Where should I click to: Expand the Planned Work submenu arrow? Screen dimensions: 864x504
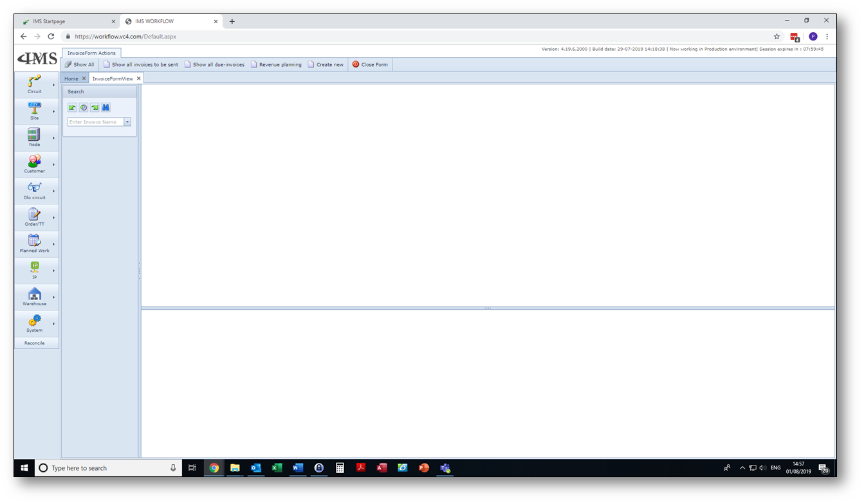click(x=53, y=244)
